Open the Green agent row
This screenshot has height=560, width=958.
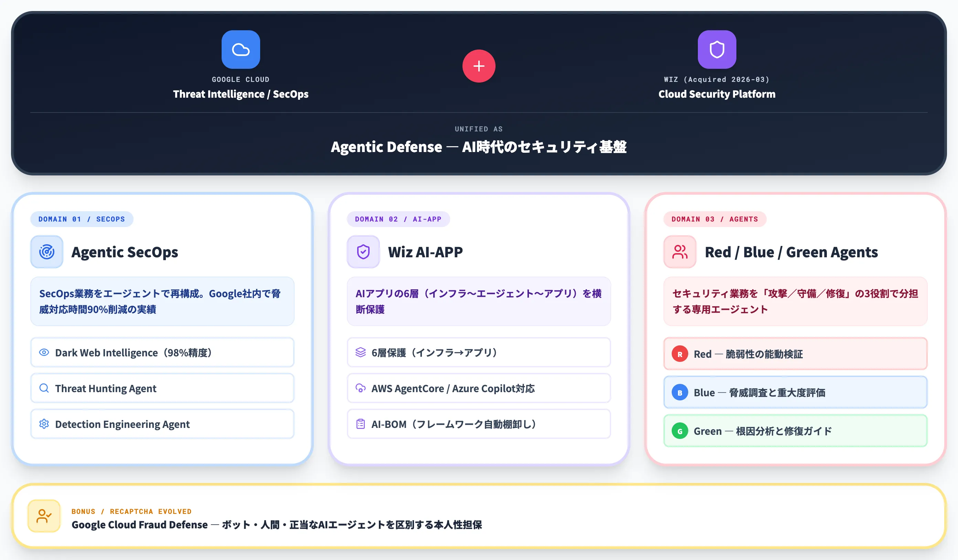pos(795,431)
